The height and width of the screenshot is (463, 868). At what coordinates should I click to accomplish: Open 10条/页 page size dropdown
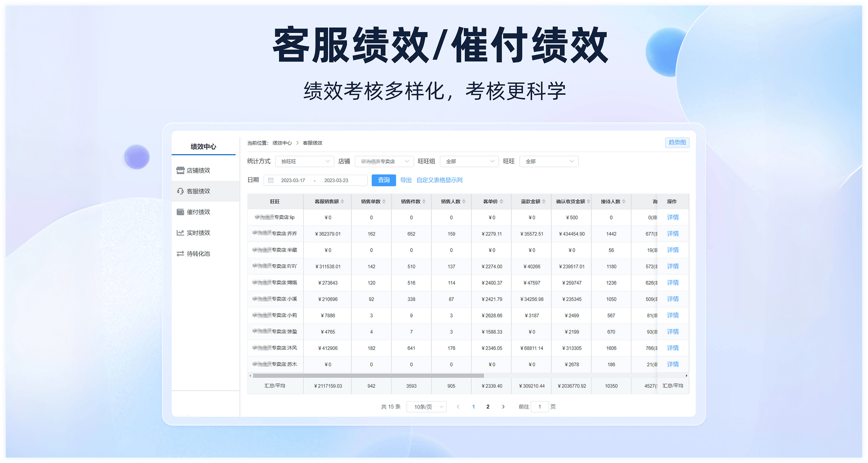(x=427, y=407)
